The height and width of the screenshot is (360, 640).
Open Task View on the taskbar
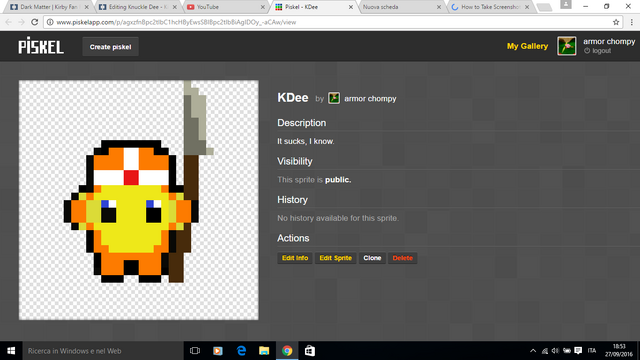click(195, 351)
